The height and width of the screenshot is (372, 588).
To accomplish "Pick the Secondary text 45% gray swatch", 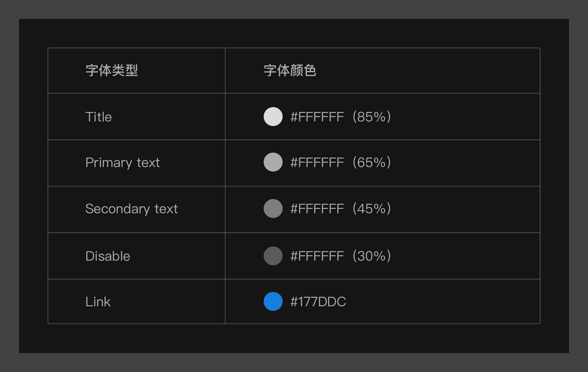I will pyautogui.click(x=273, y=209).
